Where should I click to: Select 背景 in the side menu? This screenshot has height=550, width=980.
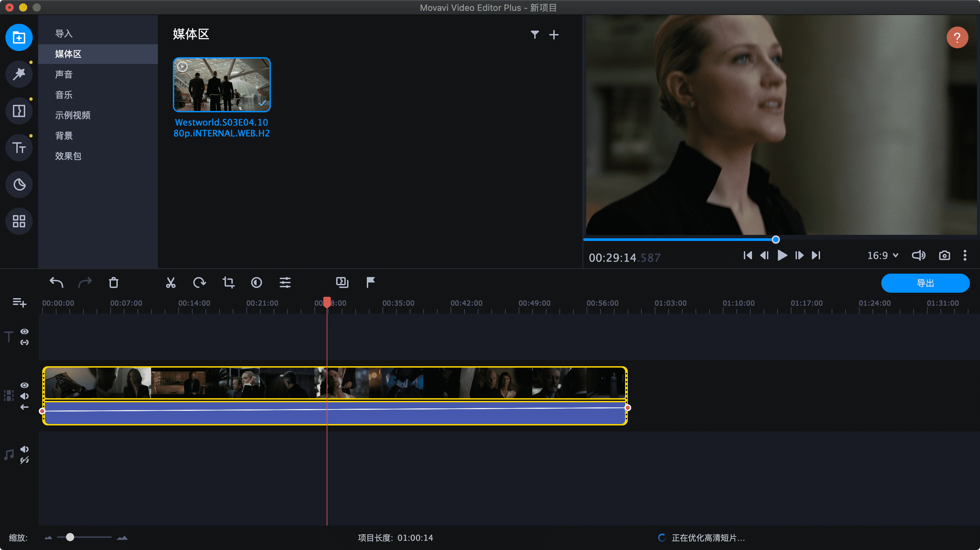click(98, 135)
